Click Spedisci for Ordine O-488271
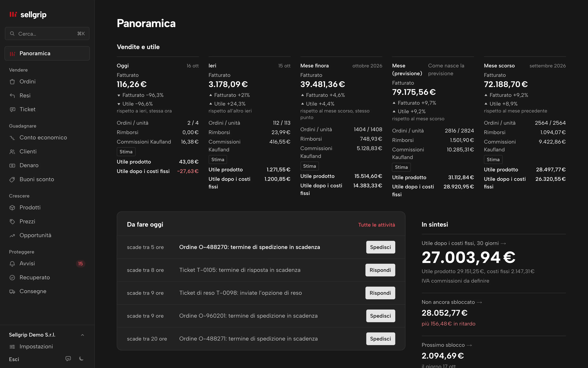This screenshot has height=368, width=588. point(381,339)
